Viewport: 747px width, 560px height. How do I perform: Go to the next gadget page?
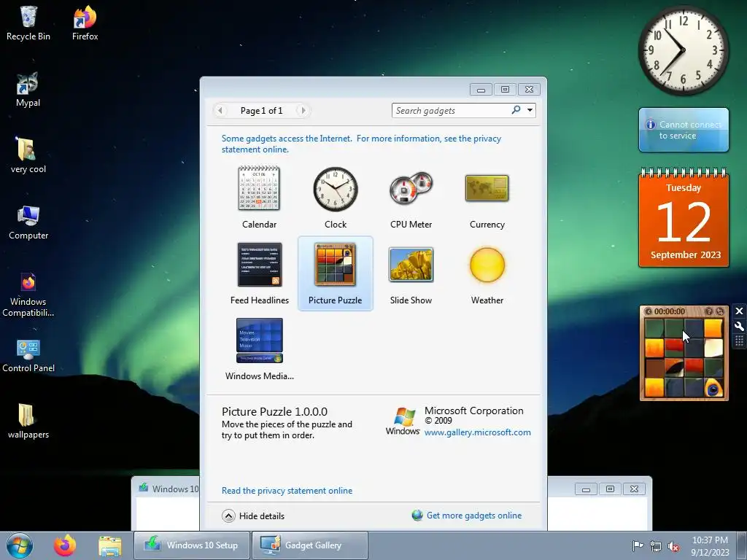pos(303,111)
